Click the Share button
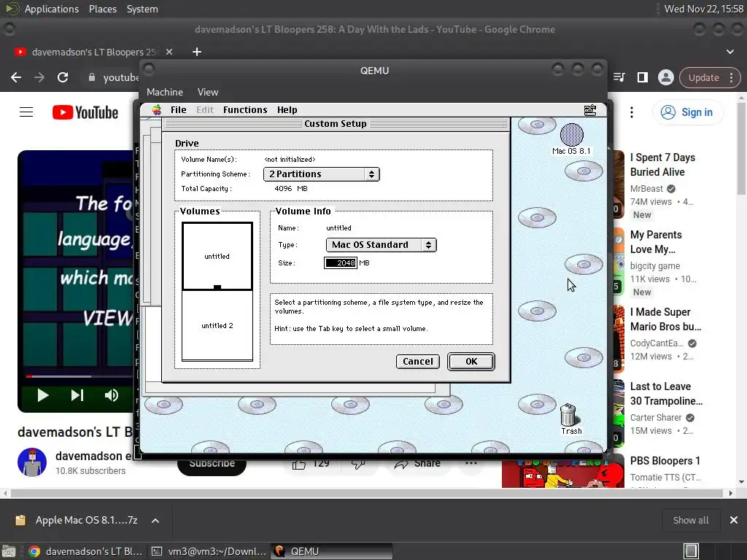Image resolution: width=747 pixels, height=560 pixels. coord(418,463)
